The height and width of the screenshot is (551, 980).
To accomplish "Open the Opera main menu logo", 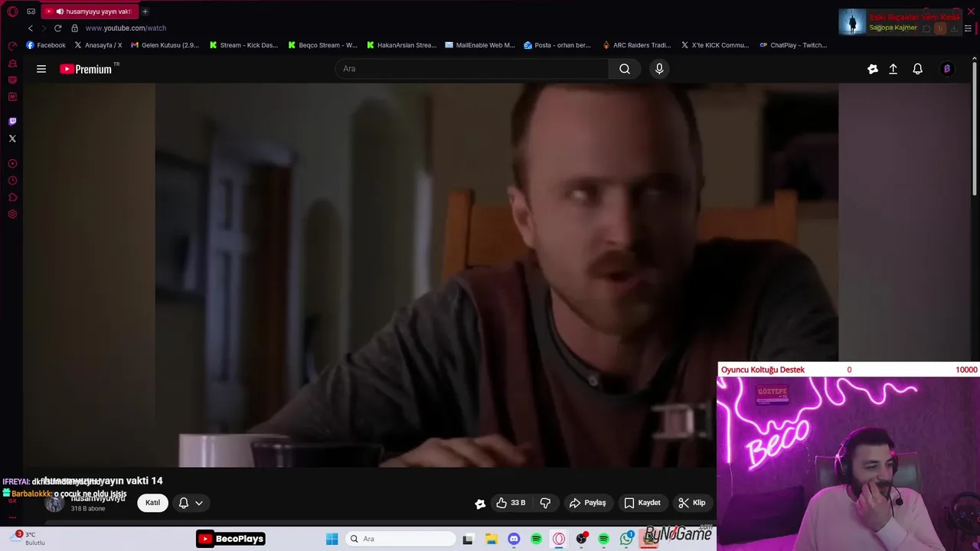I will tap(12, 11).
